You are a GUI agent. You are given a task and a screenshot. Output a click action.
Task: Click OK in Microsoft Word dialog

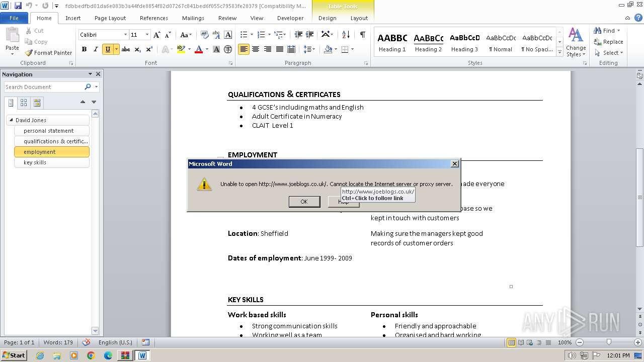[304, 202]
